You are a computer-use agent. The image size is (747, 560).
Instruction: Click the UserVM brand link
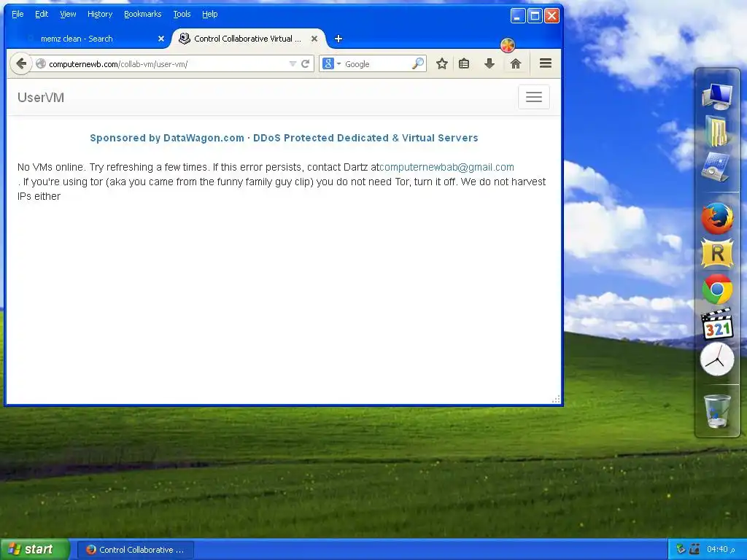41,97
